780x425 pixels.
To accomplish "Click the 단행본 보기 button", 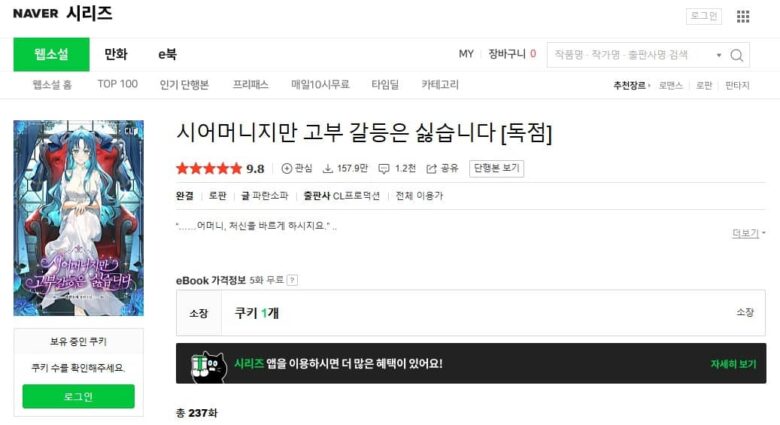I will coord(496,168).
